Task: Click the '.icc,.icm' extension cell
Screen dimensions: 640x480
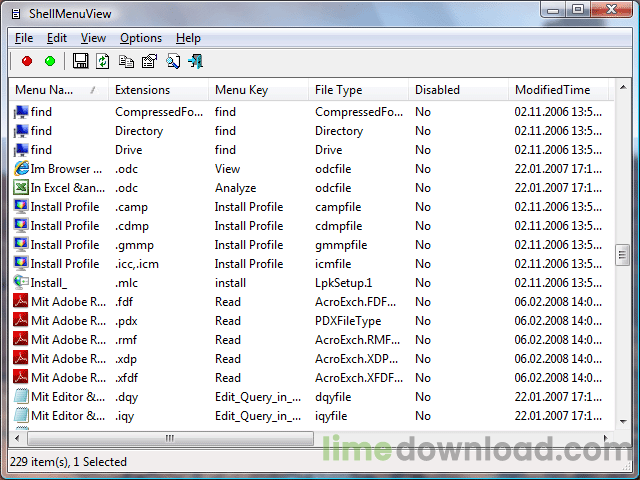Action: pyautogui.click(x=137, y=264)
